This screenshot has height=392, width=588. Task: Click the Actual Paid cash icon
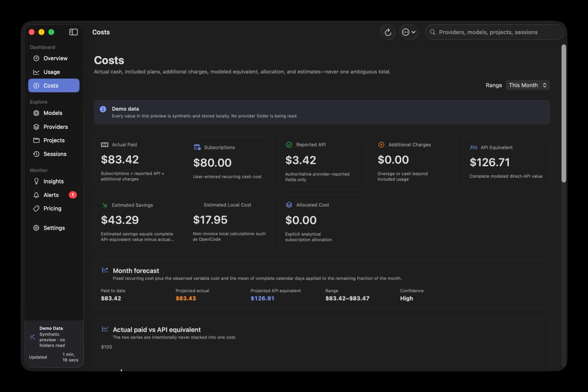[x=104, y=145]
